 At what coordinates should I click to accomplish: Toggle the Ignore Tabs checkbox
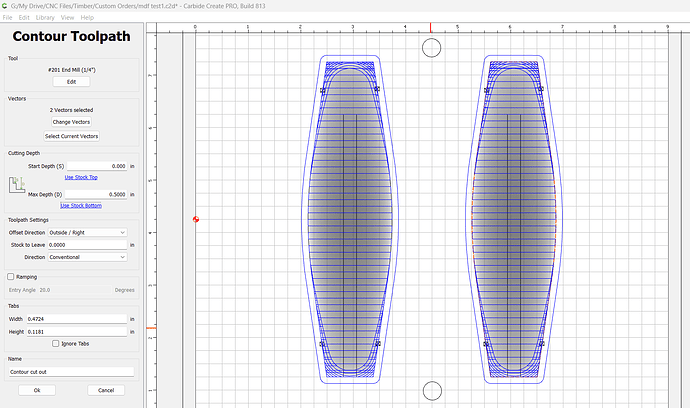[55, 344]
